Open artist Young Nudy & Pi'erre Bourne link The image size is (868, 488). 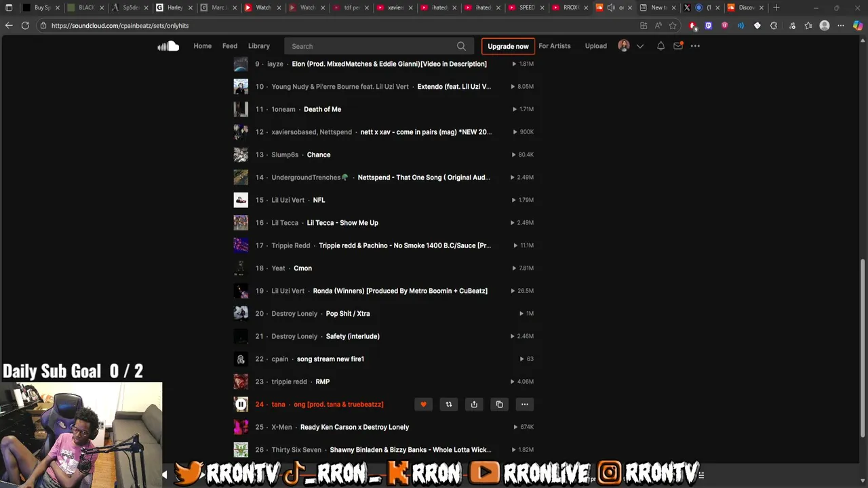[340, 87]
